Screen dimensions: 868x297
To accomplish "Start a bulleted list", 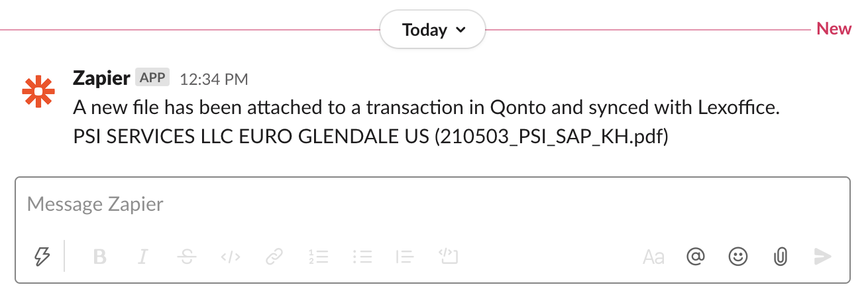I will click(362, 257).
